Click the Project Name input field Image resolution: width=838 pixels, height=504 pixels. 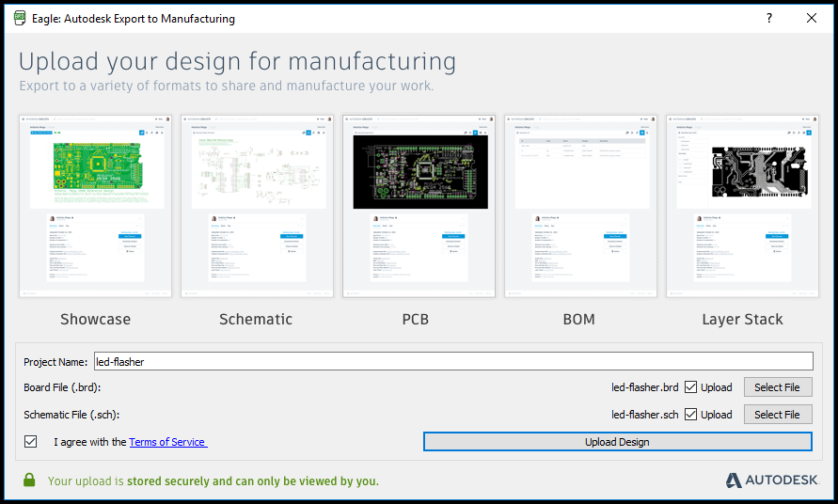coord(453,361)
